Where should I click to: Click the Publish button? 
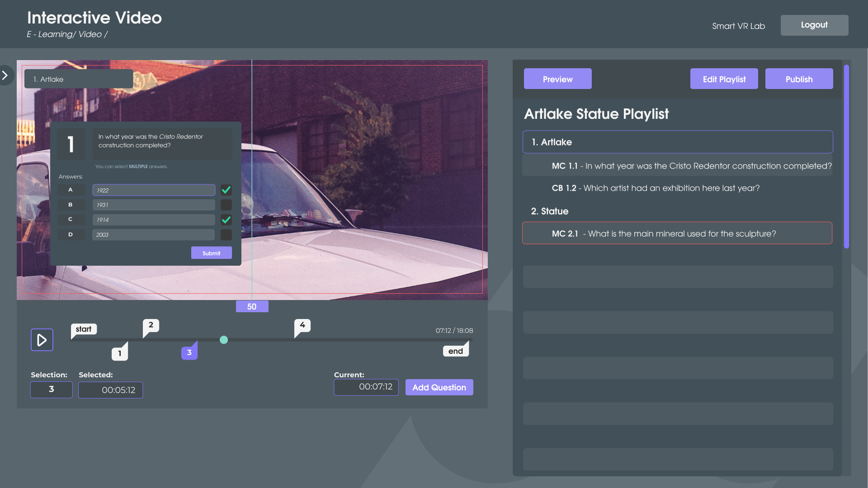click(799, 79)
